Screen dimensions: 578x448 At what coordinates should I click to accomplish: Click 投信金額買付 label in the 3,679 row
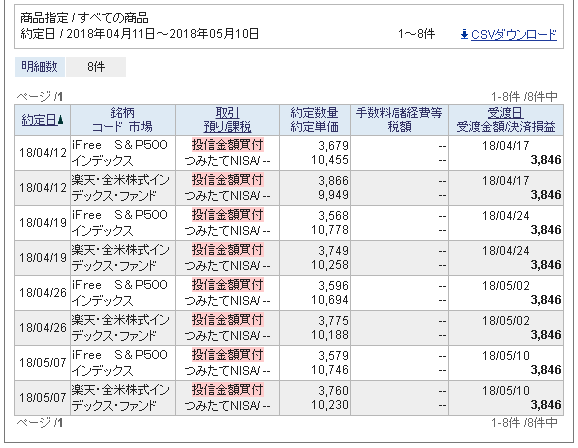click(x=227, y=145)
